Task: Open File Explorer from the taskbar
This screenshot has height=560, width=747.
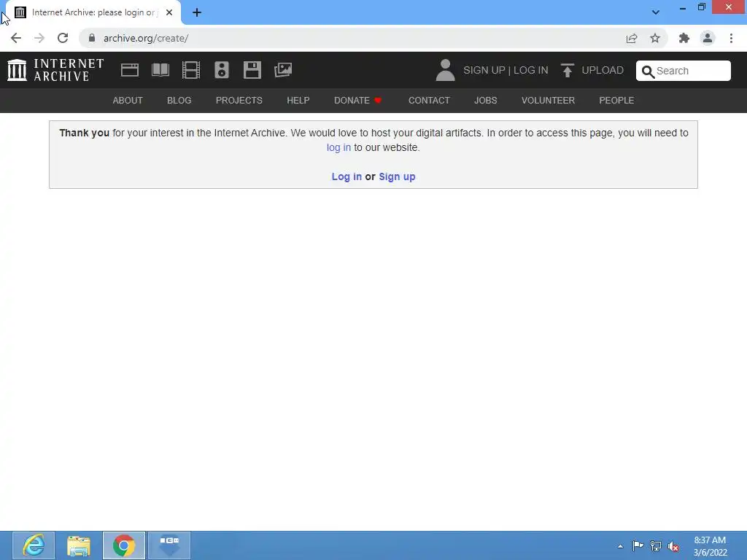Action: pos(79,545)
